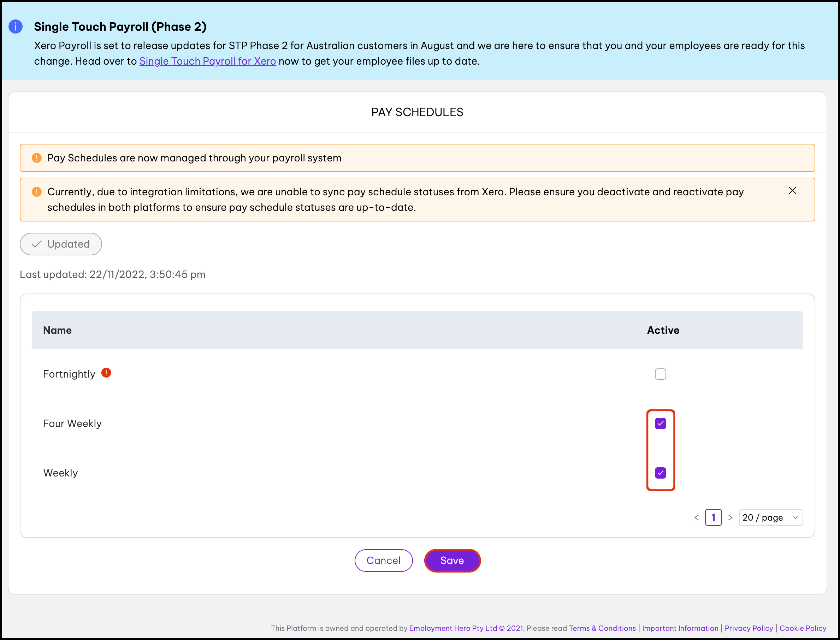Click orange warning icon in integration limitations banner
This screenshot has height=640, width=840.
[37, 192]
